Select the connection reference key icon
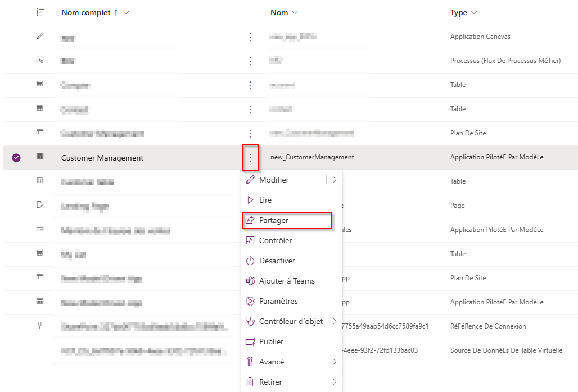Screen dimensions: 578x392 click(39, 326)
